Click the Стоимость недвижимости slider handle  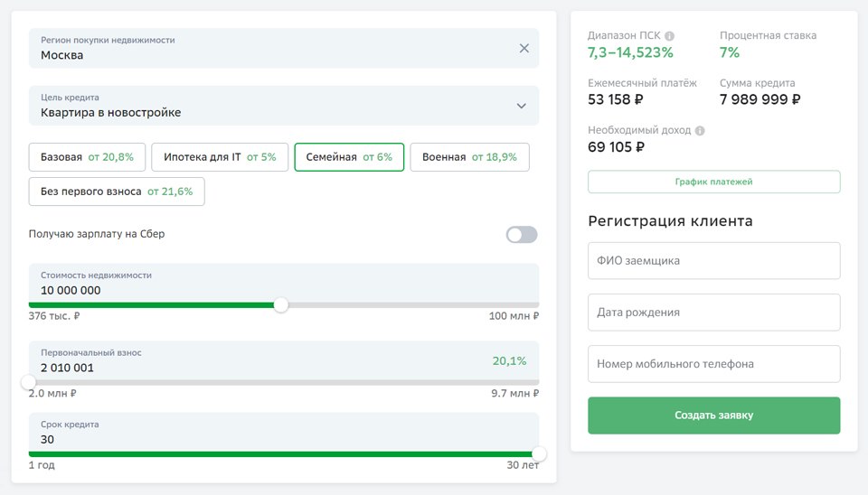pos(281,305)
